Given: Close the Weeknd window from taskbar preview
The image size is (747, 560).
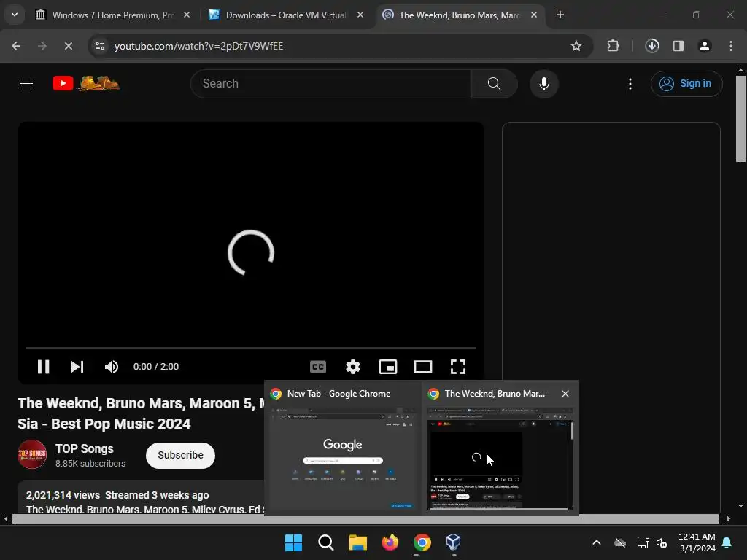Looking at the screenshot, I should click(x=565, y=394).
